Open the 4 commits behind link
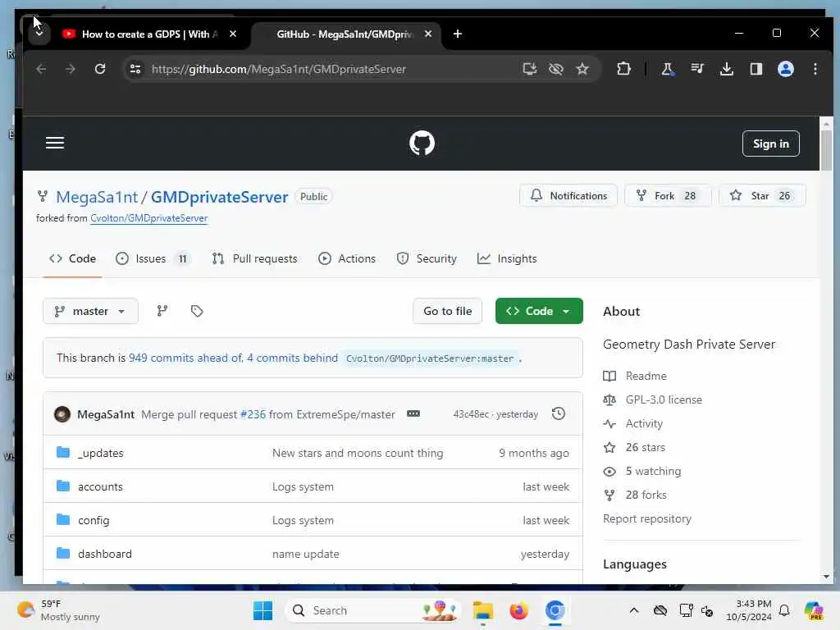The width and height of the screenshot is (840, 630). pos(292,358)
